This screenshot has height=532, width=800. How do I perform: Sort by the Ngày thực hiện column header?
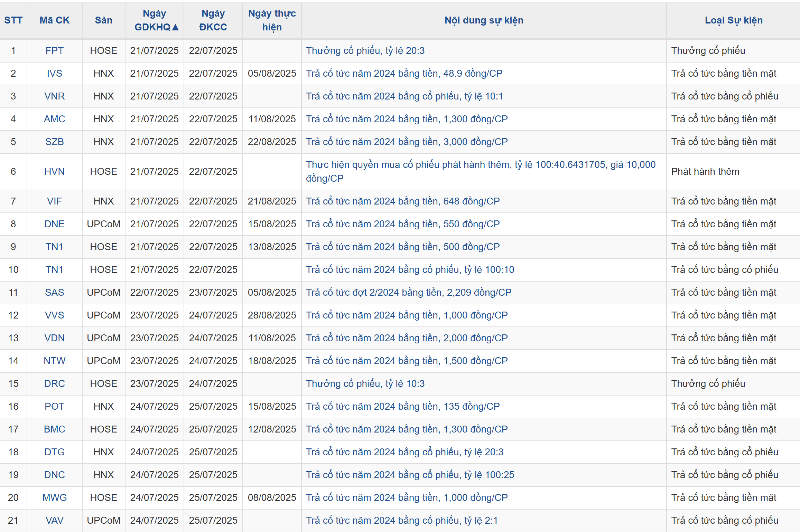(272, 20)
